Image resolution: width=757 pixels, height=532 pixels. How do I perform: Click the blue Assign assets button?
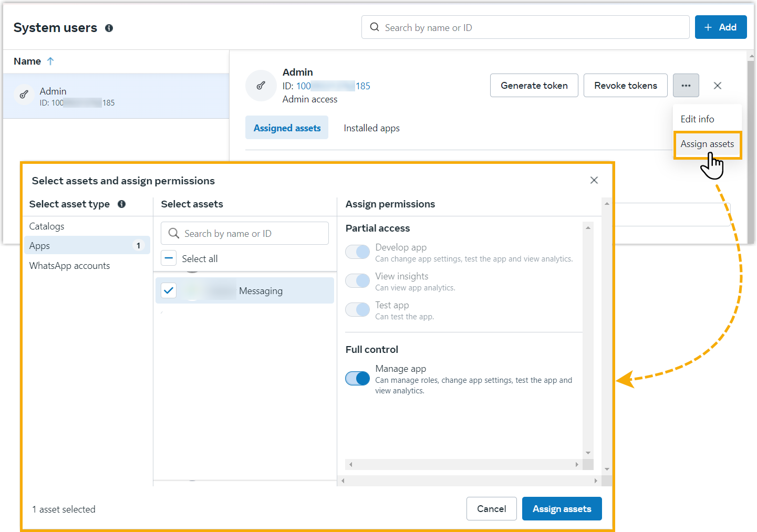562,509
